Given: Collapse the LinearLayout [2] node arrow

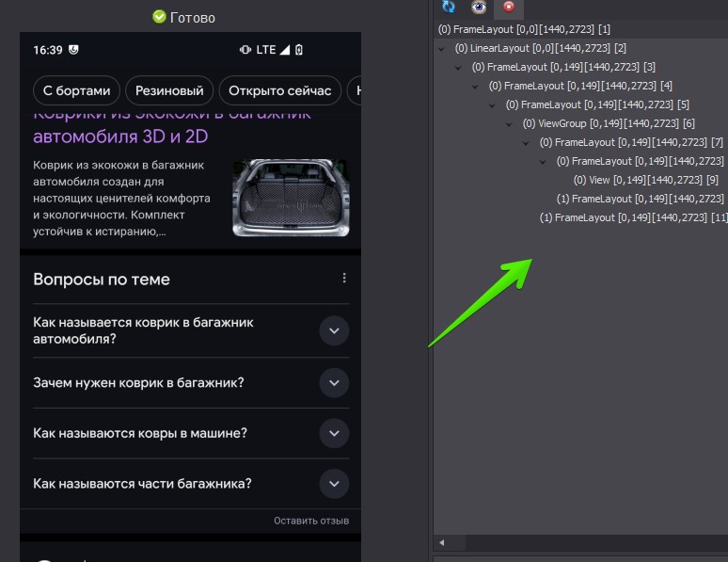Looking at the screenshot, I should tap(441, 49).
